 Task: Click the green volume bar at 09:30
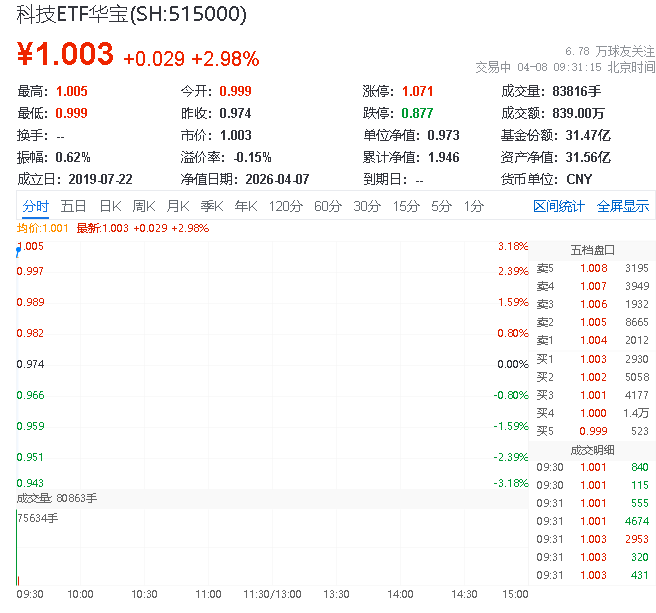[x=16, y=547]
